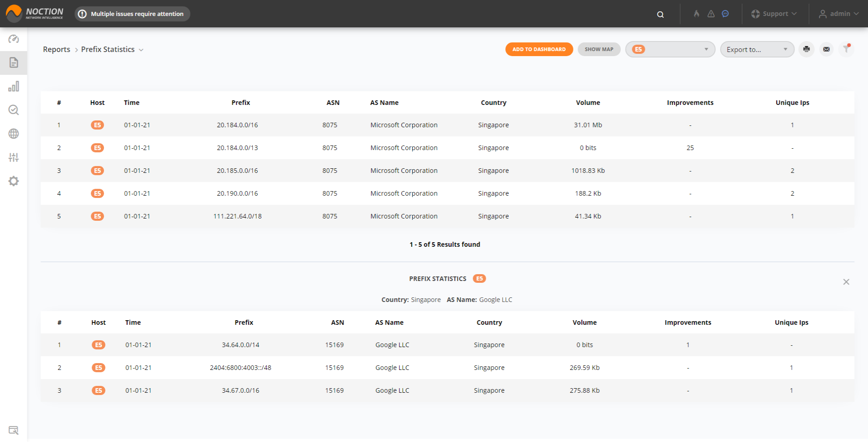
Task: Click the search icon in top bar
Action: coord(660,14)
